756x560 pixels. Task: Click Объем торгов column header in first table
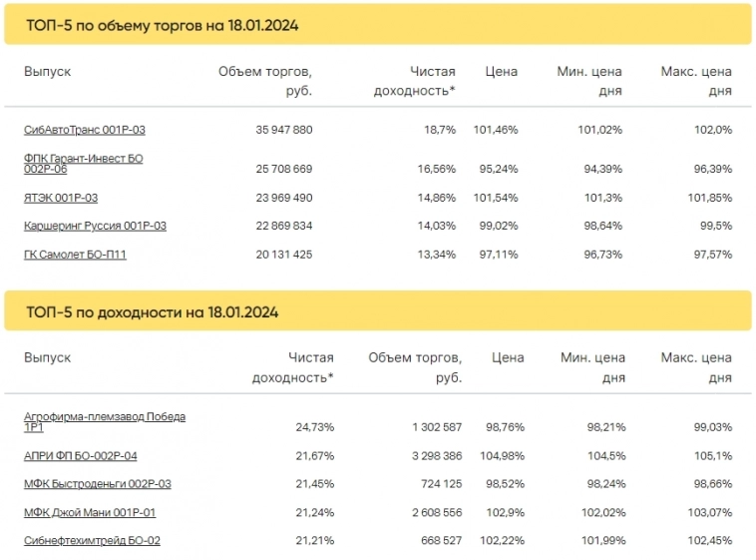coord(265,80)
